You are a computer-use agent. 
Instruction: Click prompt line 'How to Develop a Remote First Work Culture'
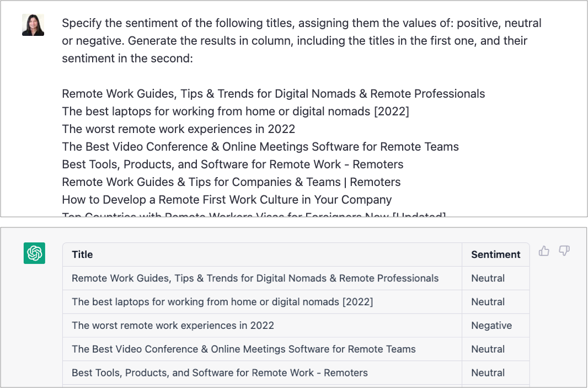(227, 200)
